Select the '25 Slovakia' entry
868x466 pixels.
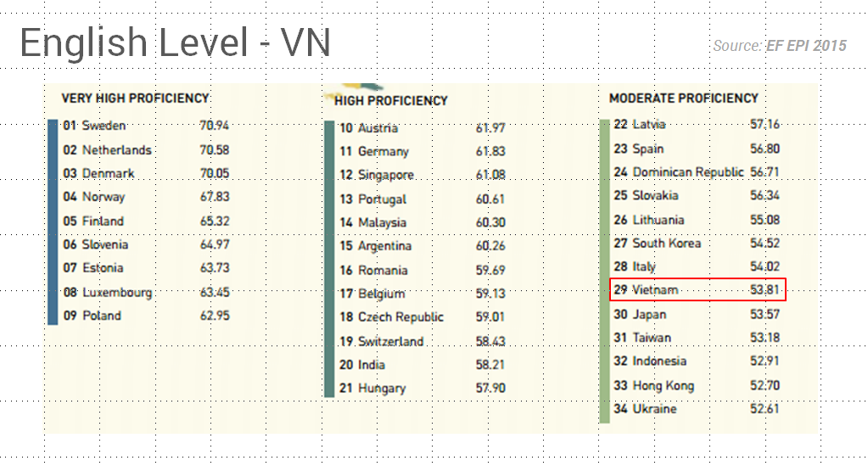(646, 195)
